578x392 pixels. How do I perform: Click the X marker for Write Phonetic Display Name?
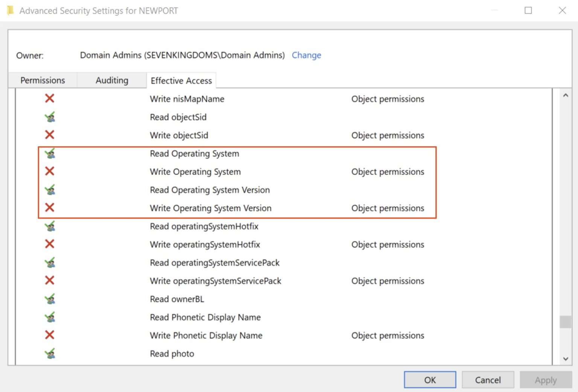[49, 335]
